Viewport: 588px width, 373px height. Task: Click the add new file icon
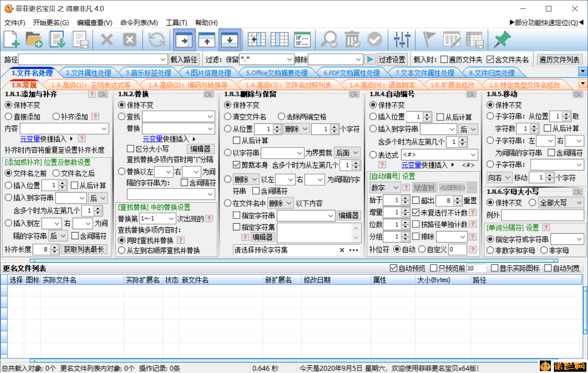11,40
